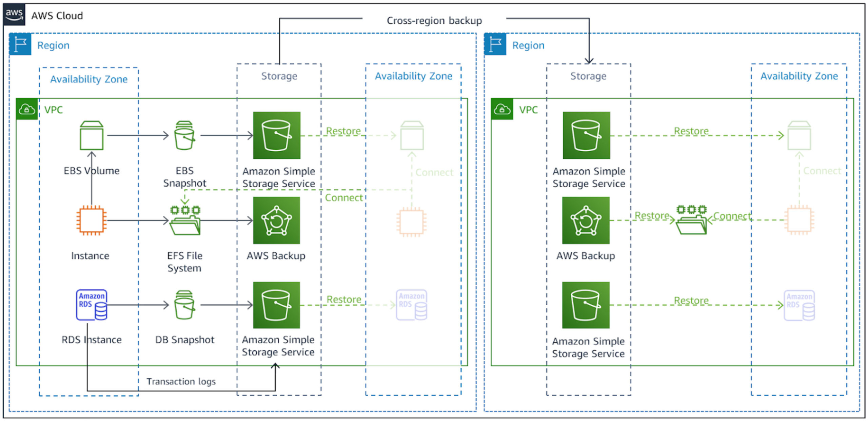Click the 'DB Snapshot' label
Viewport: 868px width, 421px height.
tap(184, 340)
